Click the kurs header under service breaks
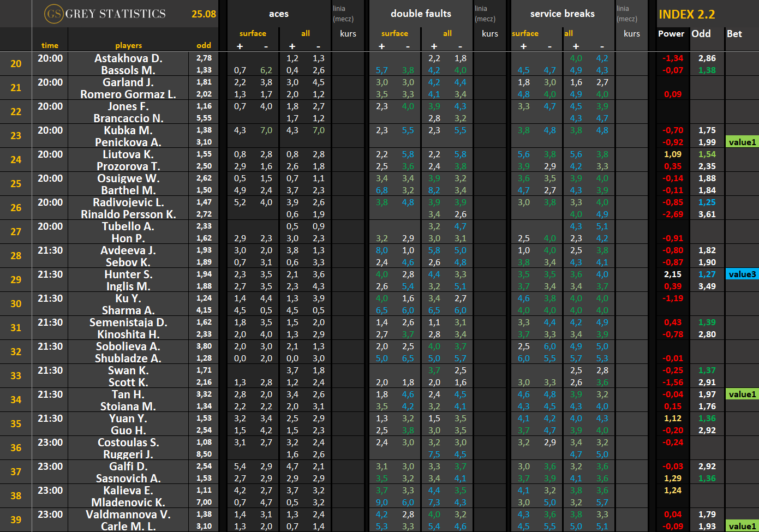 [x=632, y=34]
